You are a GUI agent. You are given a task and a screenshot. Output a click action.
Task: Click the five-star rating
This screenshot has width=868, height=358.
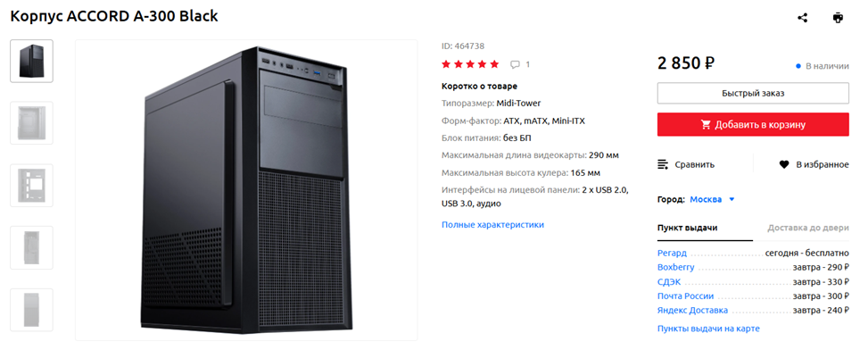470,64
